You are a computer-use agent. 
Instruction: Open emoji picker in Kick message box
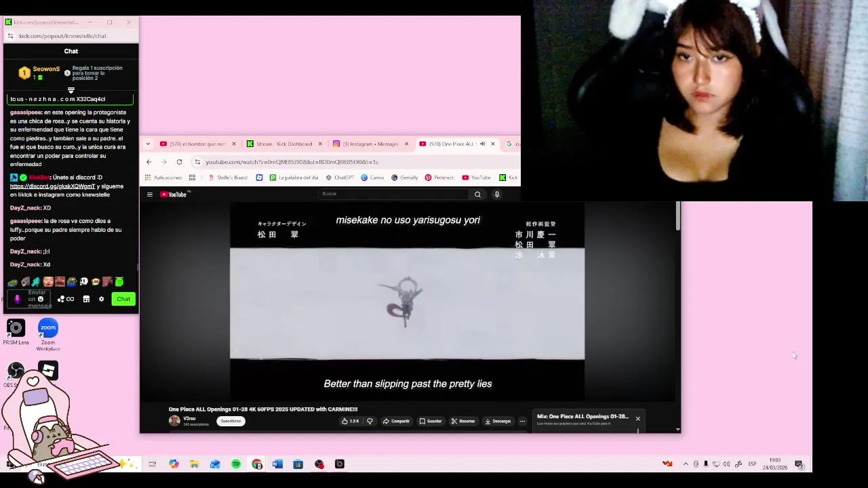click(x=41, y=299)
